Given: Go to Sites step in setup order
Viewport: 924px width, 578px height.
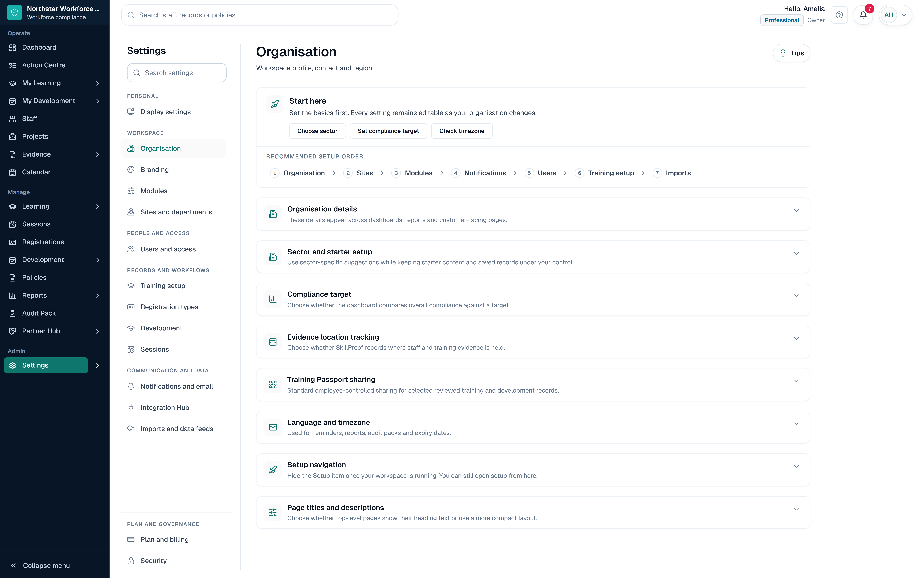Looking at the screenshot, I should (358, 173).
